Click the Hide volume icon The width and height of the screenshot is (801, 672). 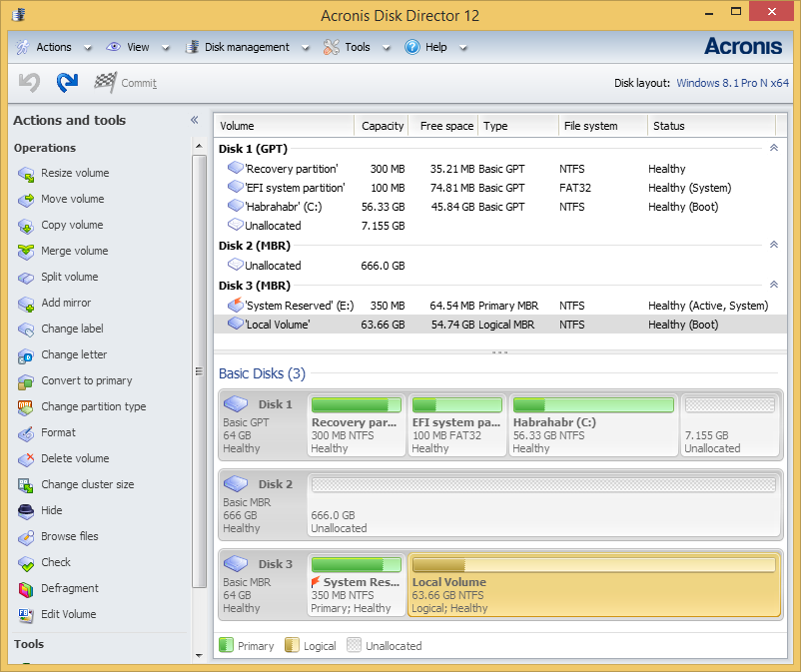pos(26,511)
